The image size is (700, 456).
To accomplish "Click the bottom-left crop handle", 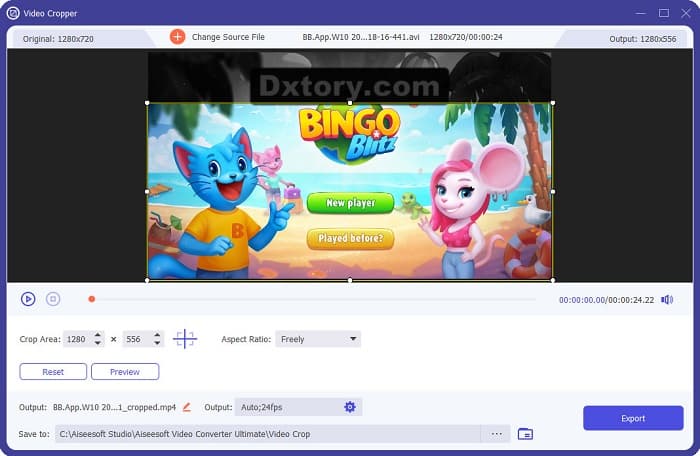I will click(x=147, y=280).
